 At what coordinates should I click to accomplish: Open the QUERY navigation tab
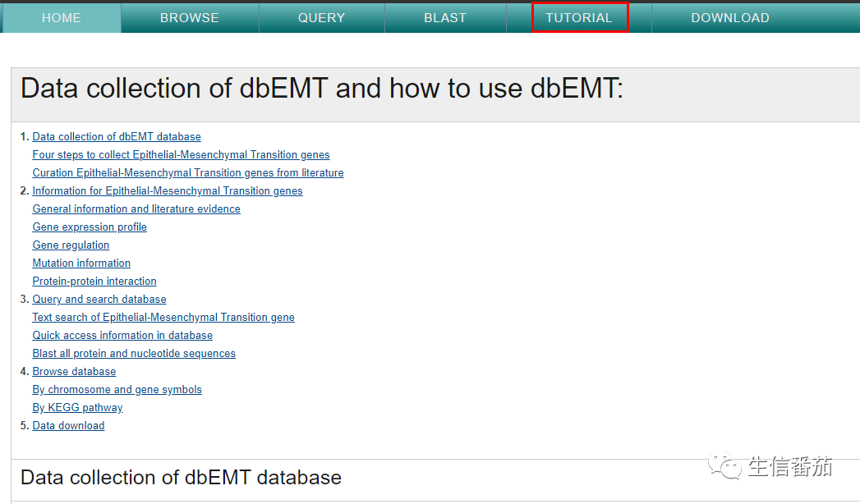[321, 17]
